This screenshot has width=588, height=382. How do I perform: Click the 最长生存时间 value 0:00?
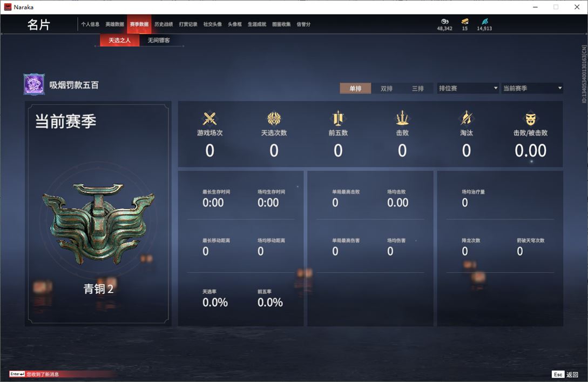point(213,203)
